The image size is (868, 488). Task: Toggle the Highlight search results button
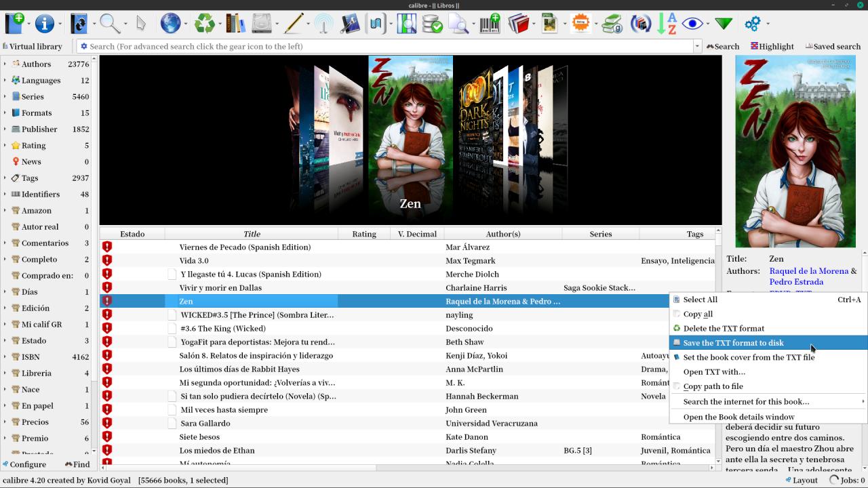click(x=772, y=46)
